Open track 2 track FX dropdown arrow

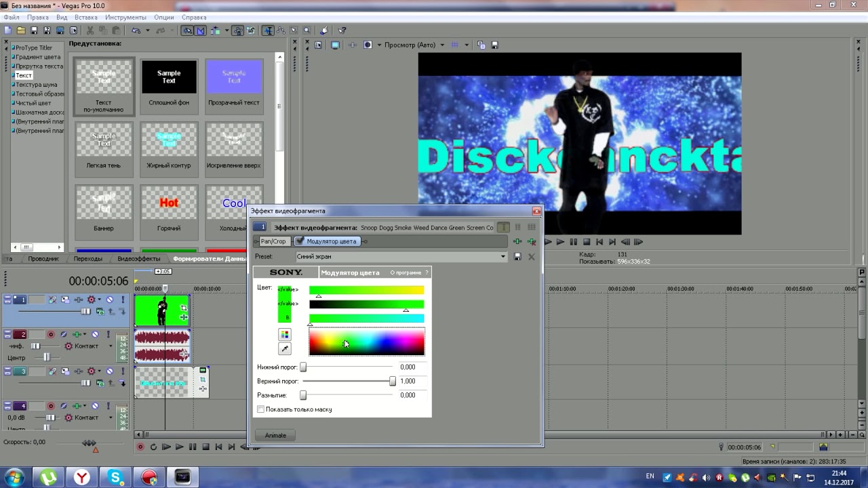85,334
